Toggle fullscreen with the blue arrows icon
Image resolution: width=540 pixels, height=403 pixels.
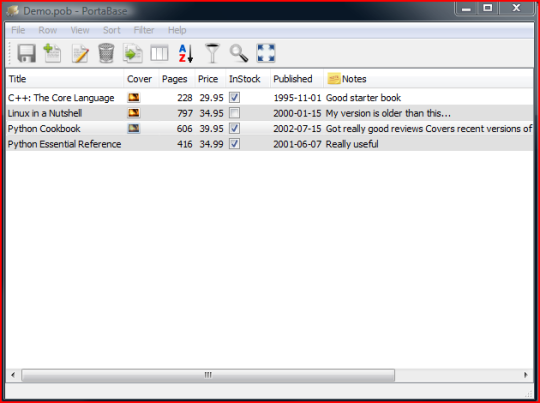click(266, 53)
